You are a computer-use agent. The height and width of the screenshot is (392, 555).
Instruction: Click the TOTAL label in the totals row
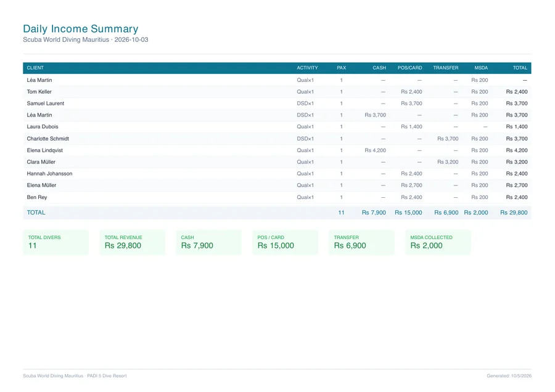click(x=36, y=212)
